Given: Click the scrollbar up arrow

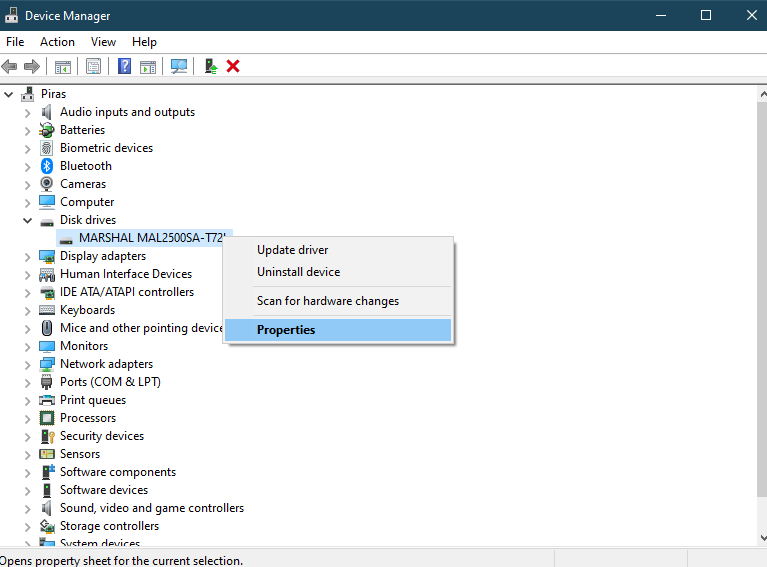Looking at the screenshot, I should [x=763, y=93].
